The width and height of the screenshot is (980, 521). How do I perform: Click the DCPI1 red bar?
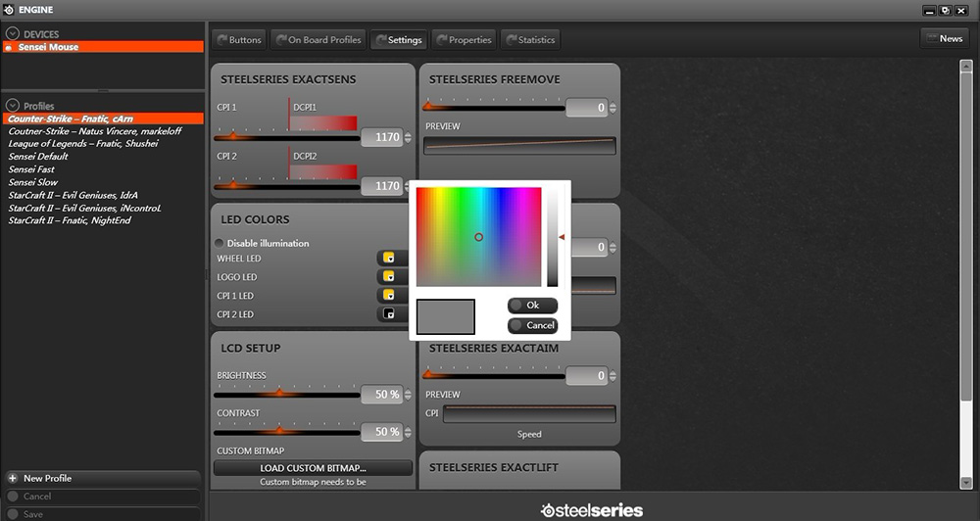tap(323, 122)
